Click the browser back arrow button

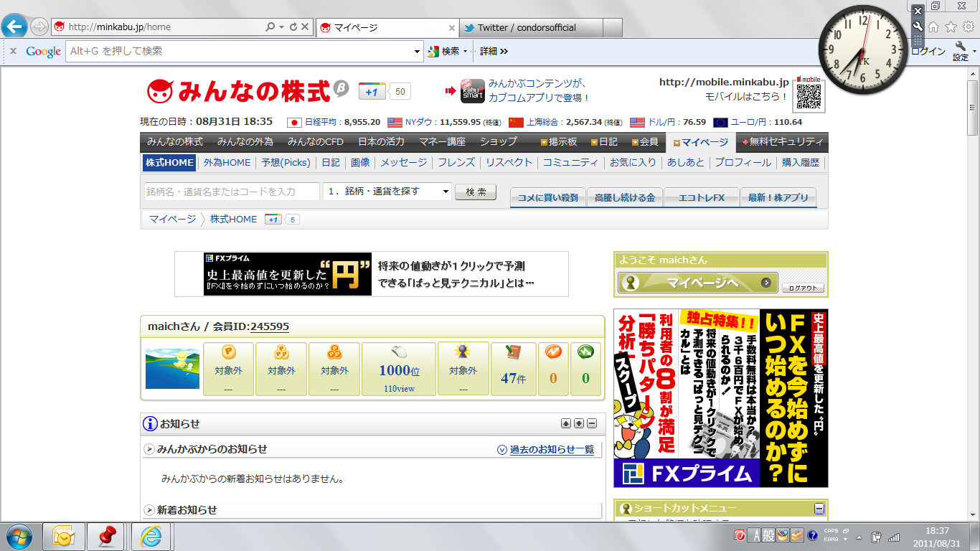(x=15, y=27)
